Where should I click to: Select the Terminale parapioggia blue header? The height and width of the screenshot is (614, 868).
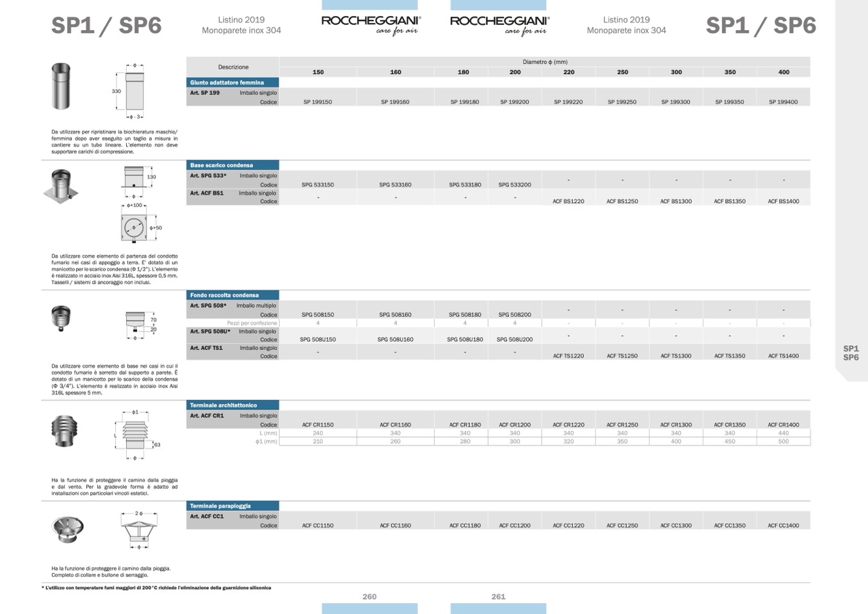(232, 506)
